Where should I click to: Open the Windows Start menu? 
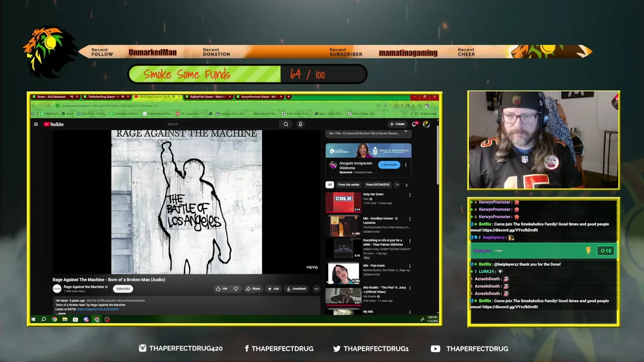tap(34, 319)
